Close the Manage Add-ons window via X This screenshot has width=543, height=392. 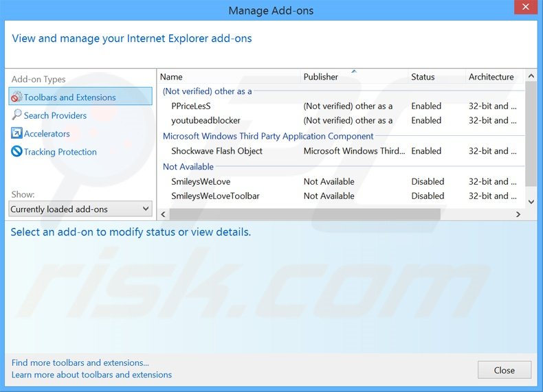point(525,7)
